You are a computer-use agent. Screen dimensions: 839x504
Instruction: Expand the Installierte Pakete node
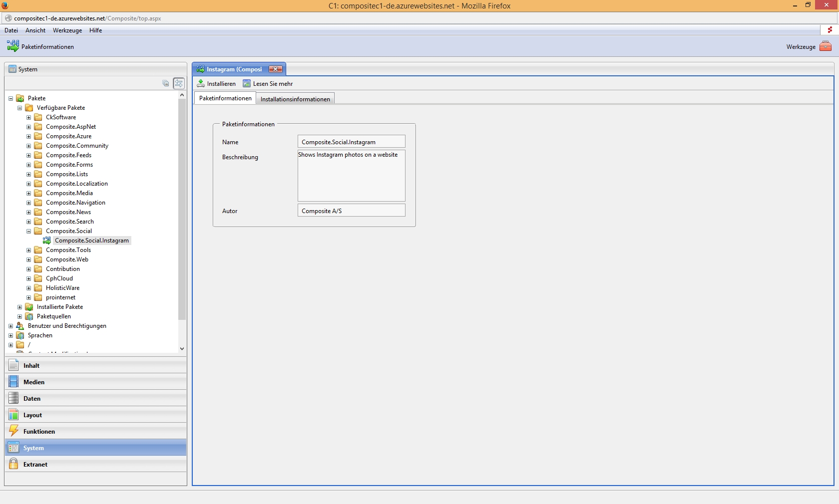click(20, 307)
